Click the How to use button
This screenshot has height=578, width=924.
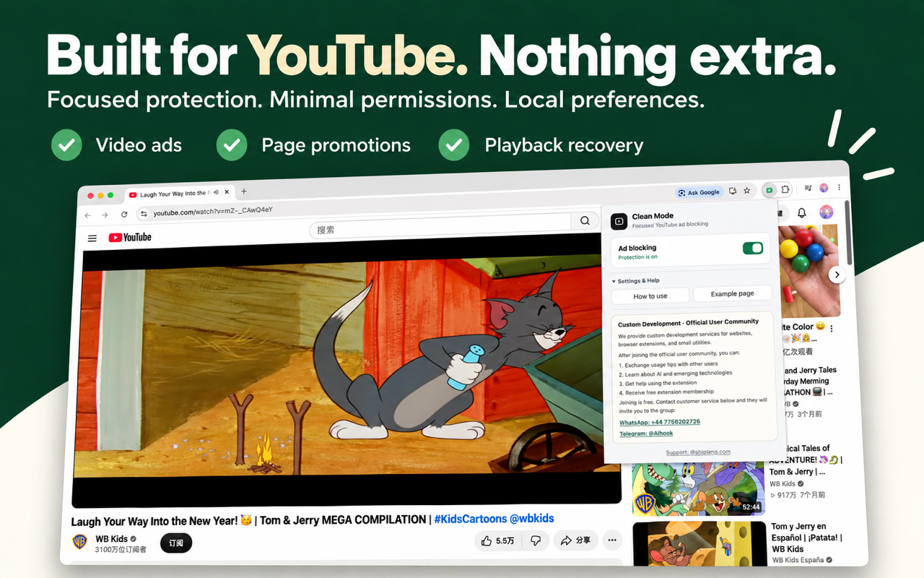650,296
